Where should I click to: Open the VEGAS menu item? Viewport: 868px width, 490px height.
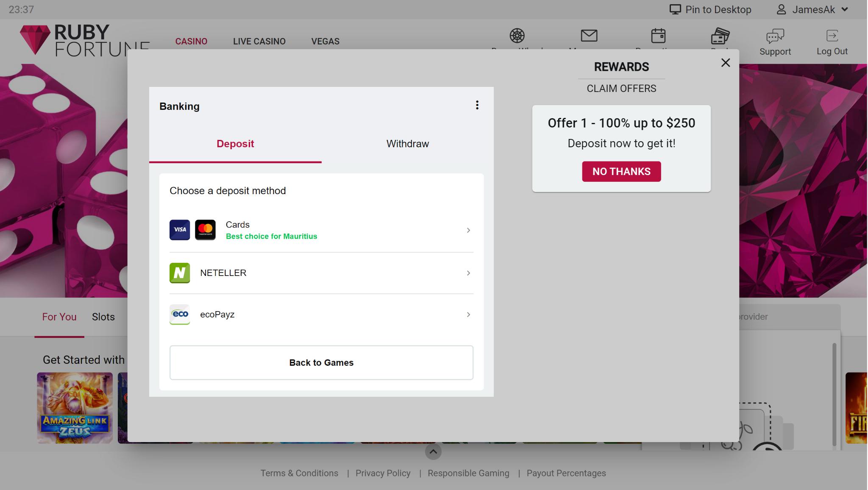[325, 42]
